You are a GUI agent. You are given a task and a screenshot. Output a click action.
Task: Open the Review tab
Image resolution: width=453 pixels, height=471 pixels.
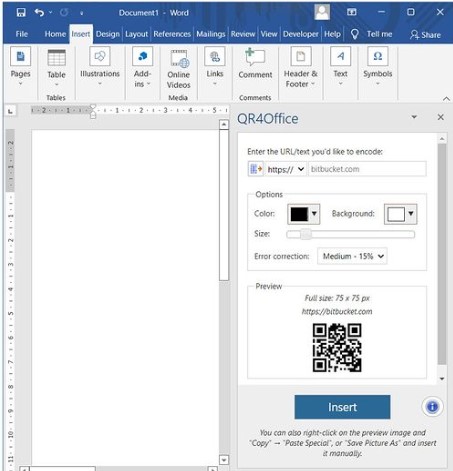pyautogui.click(x=243, y=34)
